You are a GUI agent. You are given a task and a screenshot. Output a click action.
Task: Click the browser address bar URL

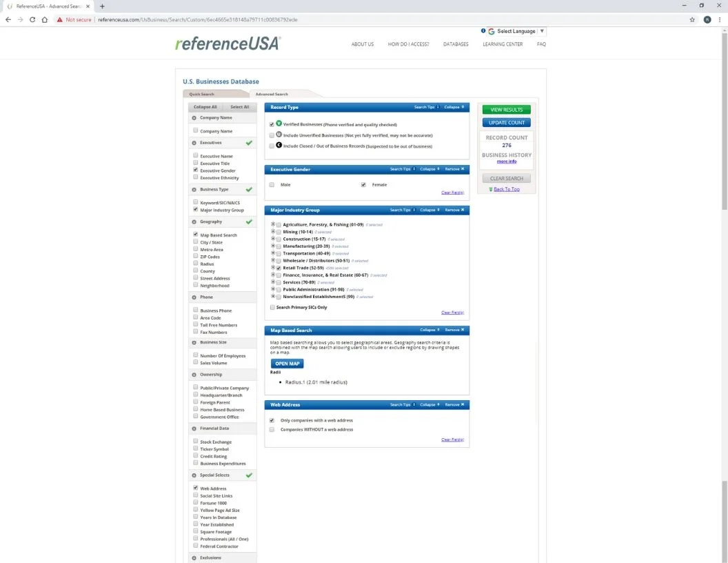click(197, 19)
